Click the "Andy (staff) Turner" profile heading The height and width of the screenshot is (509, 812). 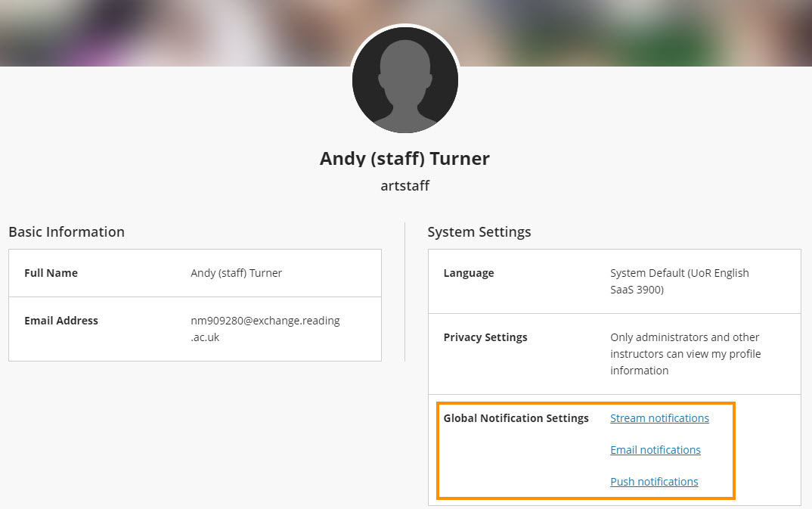click(x=404, y=159)
